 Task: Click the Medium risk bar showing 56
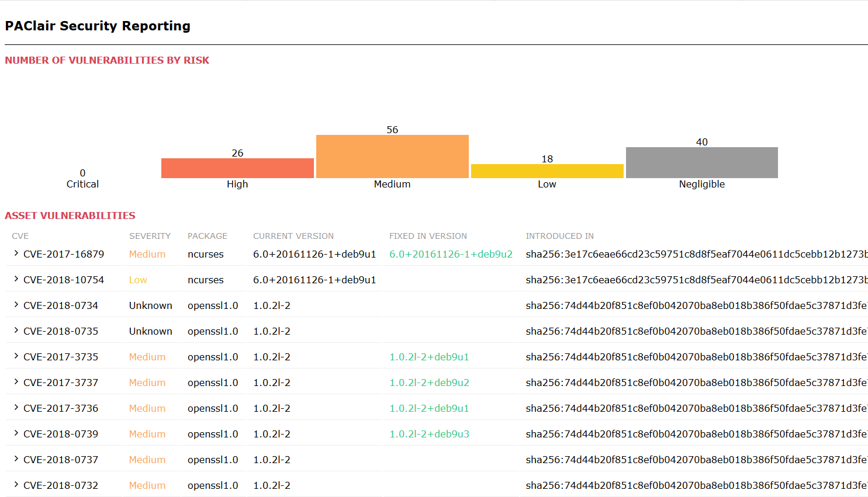point(392,157)
